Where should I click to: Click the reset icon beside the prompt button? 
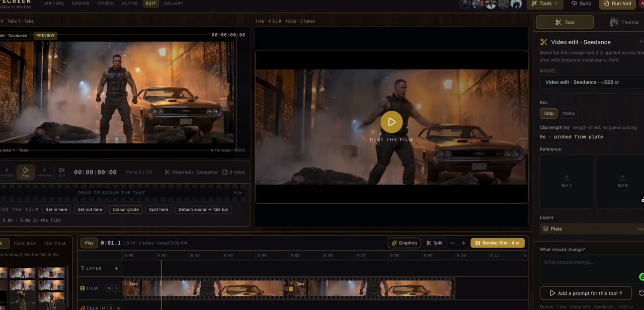pyautogui.click(x=641, y=293)
